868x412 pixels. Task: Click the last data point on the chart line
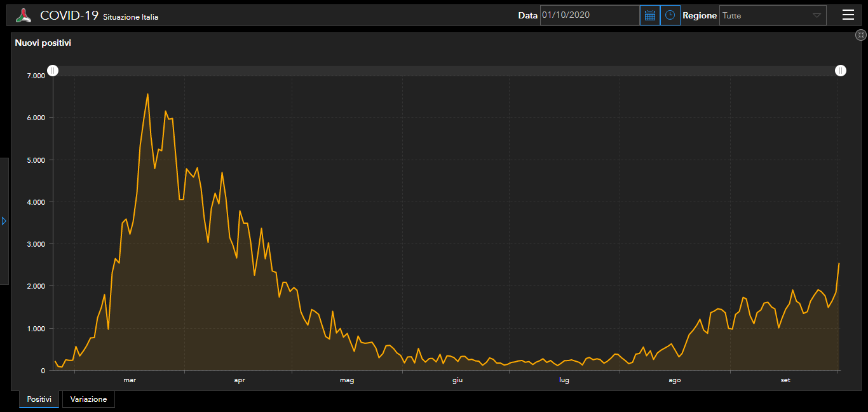pyautogui.click(x=839, y=263)
